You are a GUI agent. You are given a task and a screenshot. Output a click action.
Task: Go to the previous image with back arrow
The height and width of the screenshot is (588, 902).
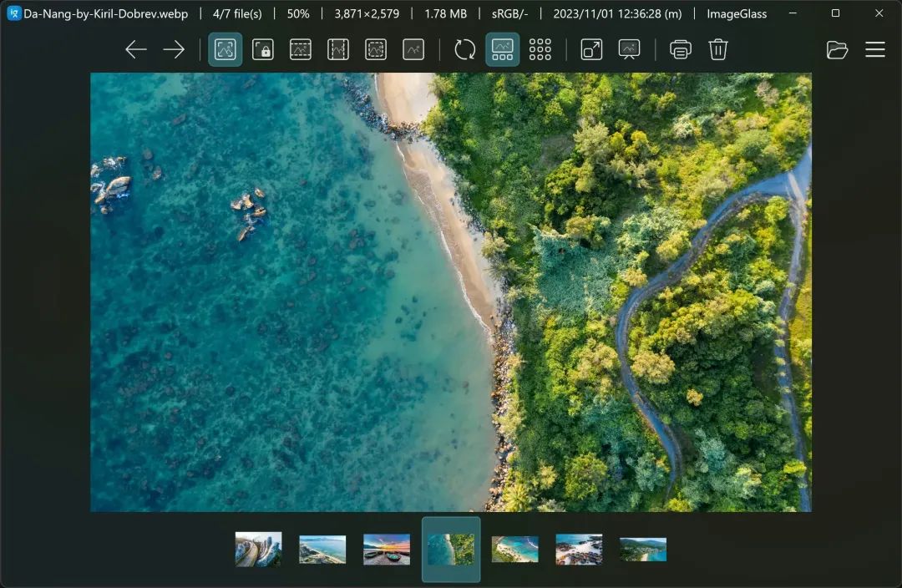(135, 50)
